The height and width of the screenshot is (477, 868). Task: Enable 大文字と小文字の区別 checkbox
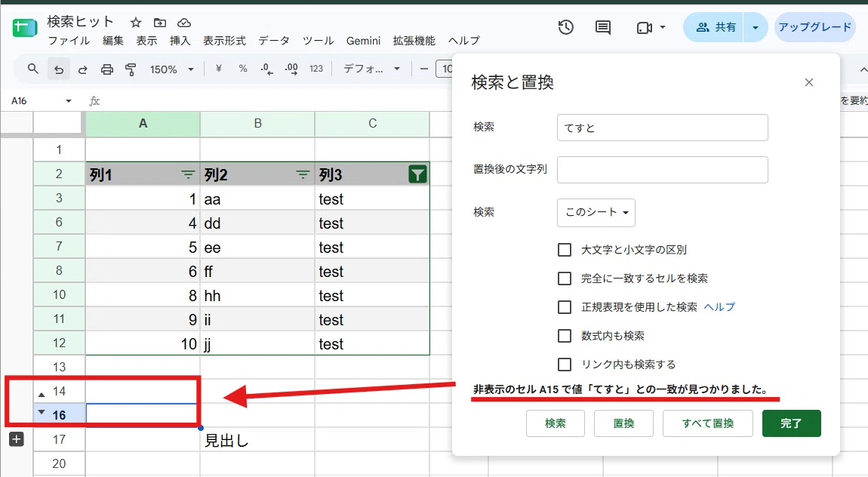click(x=565, y=250)
